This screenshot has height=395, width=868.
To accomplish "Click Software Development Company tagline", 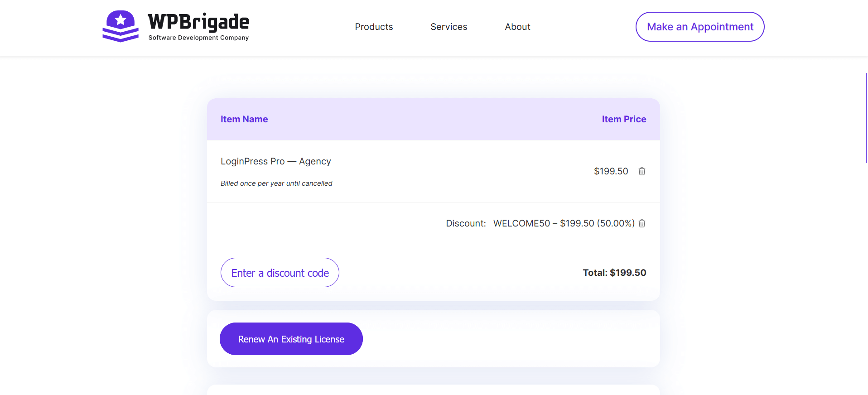I will point(198,38).
